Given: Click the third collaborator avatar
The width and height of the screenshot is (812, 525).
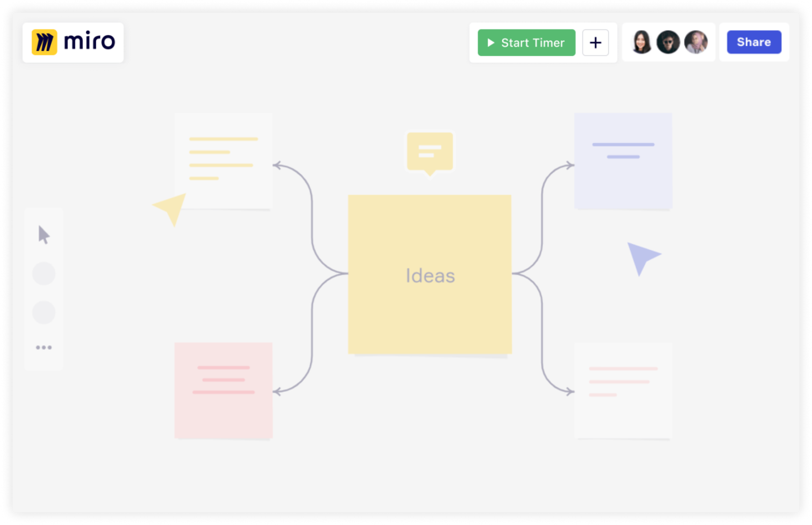Looking at the screenshot, I should (x=694, y=42).
